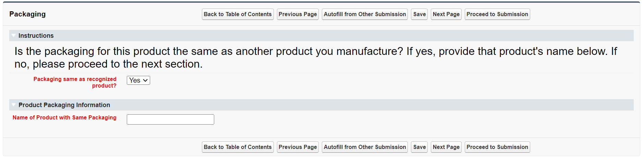Click the Name of Product with Same Packaging field
This screenshot has height=162, width=644.
[x=170, y=119]
